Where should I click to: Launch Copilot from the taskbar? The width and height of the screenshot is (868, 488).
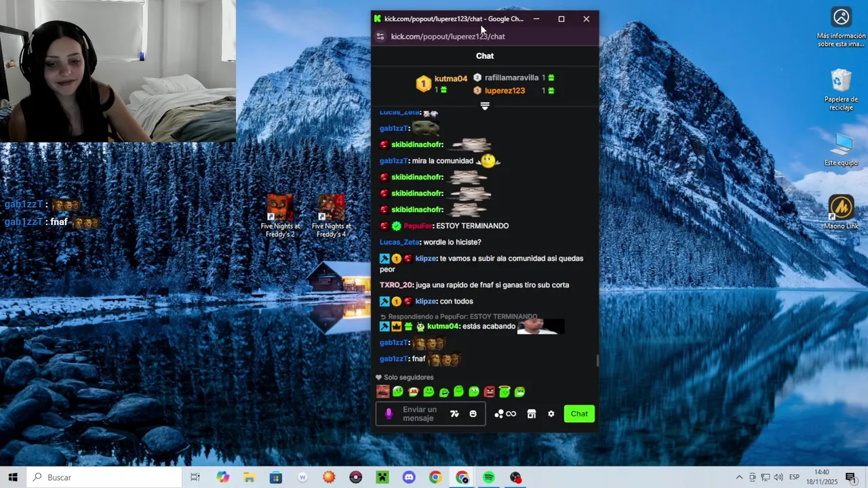(x=223, y=477)
